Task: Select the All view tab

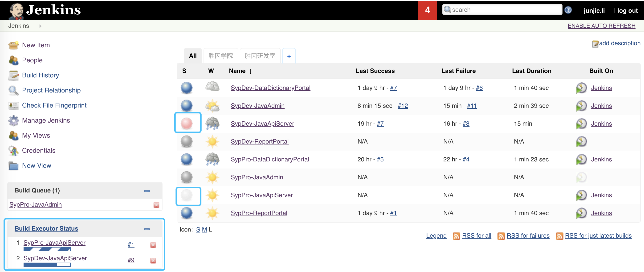Action: (193, 56)
